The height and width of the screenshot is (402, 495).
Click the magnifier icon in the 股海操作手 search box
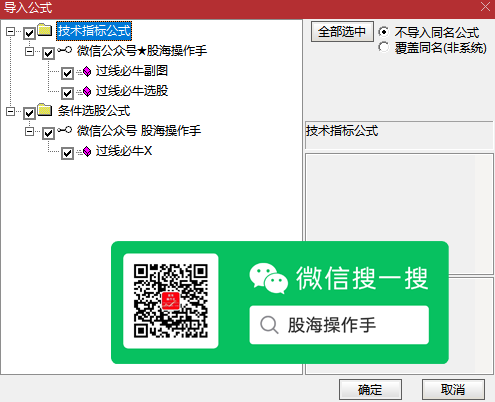pos(269,325)
